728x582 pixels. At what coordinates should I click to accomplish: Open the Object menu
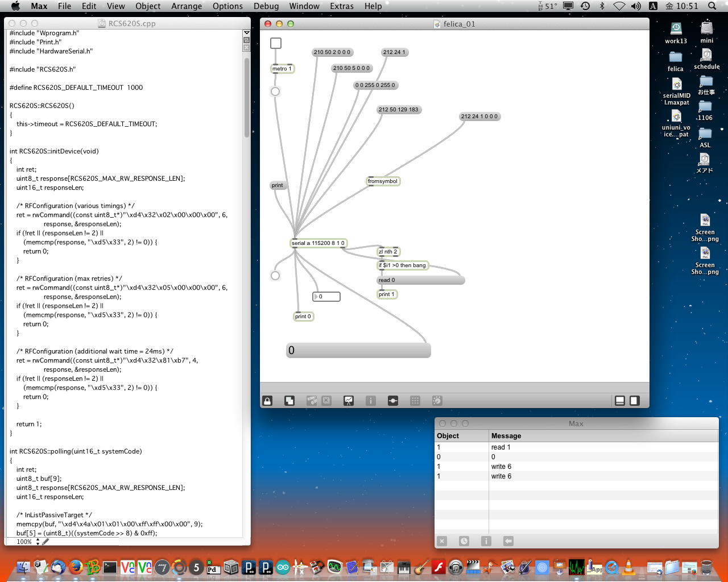pyautogui.click(x=148, y=6)
